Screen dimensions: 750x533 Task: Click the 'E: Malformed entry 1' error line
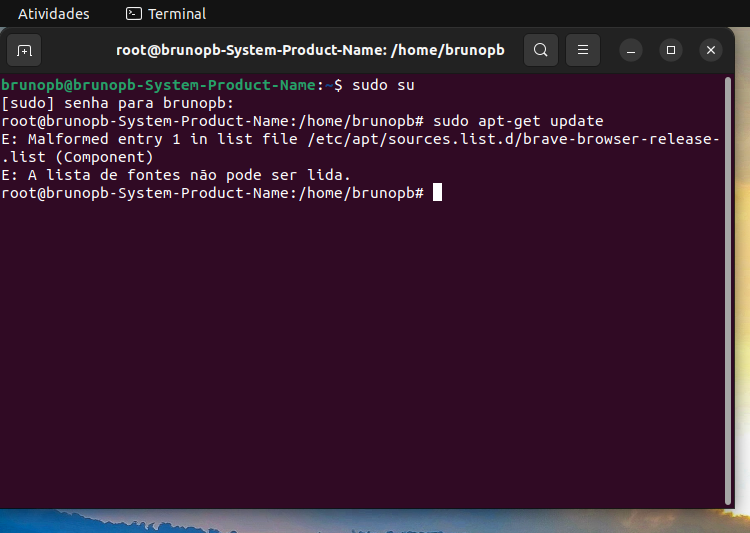coord(360,139)
